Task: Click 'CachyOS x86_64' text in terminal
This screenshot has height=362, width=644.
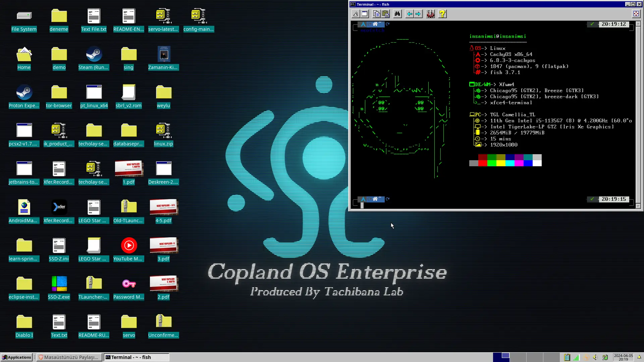Action: (x=511, y=54)
